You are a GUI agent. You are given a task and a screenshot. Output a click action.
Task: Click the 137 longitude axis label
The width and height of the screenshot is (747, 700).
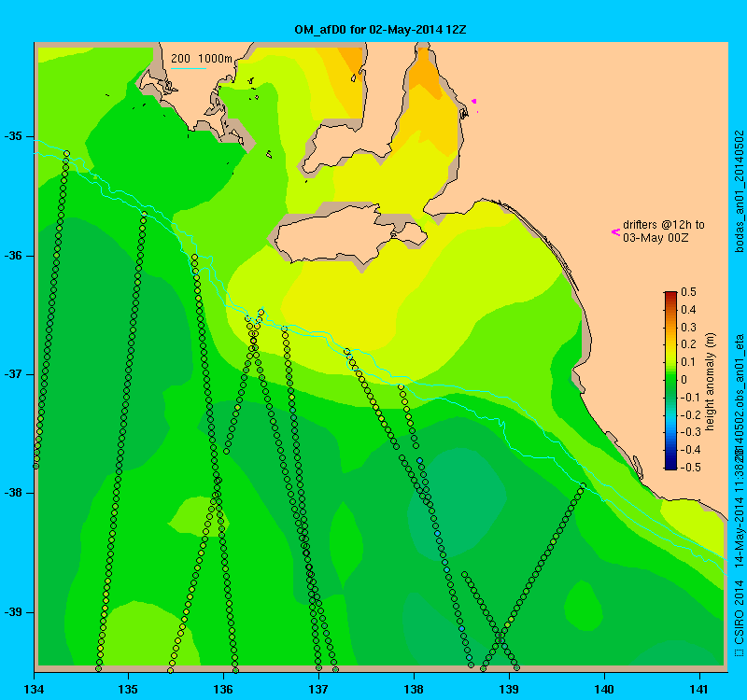318,689
